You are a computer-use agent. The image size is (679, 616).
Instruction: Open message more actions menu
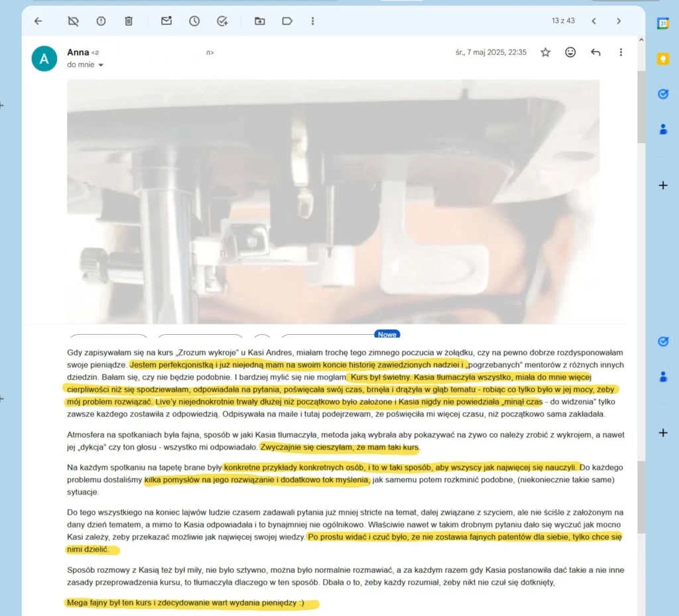621,52
